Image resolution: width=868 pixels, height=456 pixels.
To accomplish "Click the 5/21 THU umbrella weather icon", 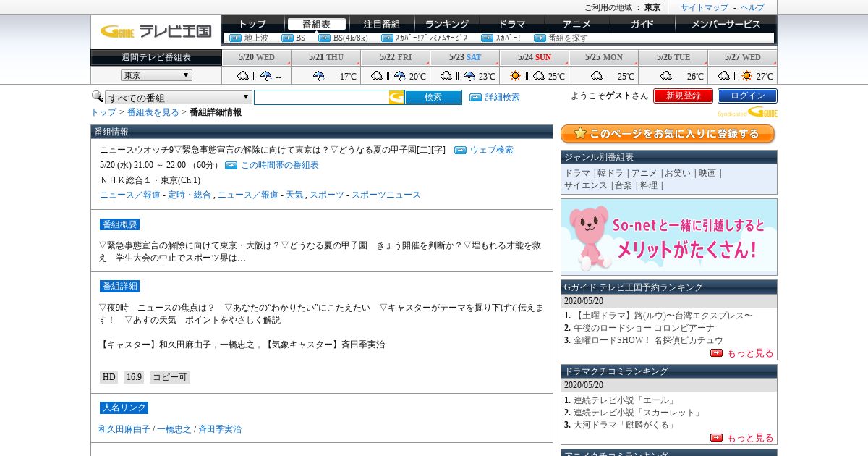I will [x=318, y=76].
